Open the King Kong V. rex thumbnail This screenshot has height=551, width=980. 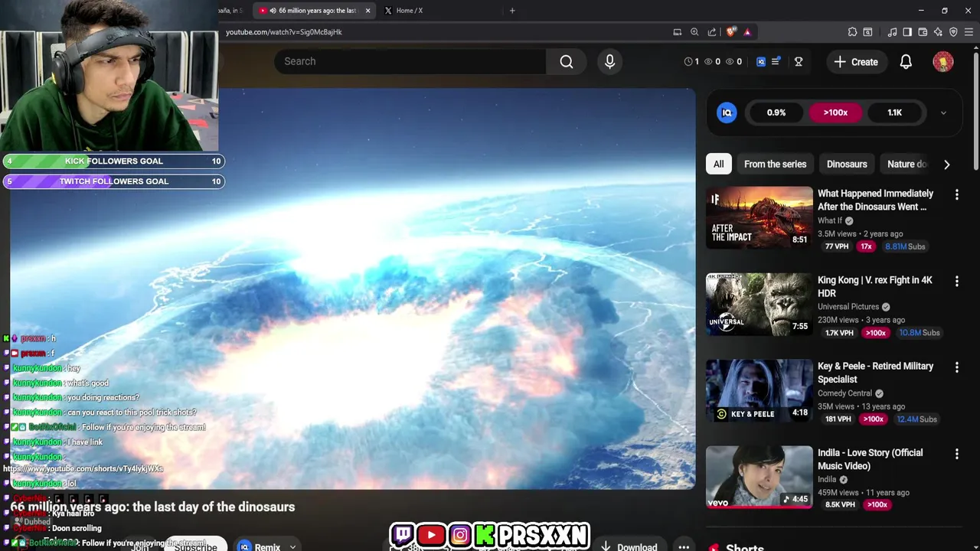tap(759, 304)
